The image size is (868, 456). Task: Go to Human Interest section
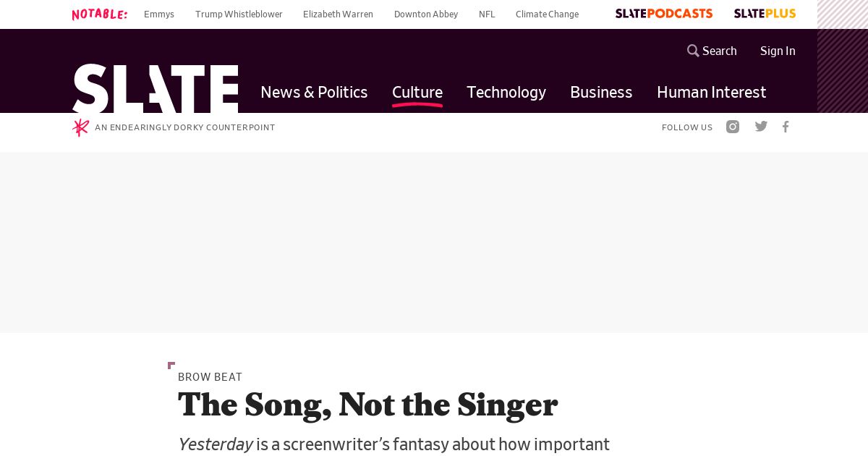click(711, 92)
